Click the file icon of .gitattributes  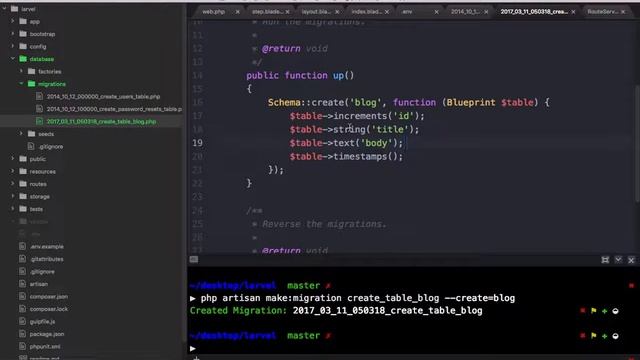(22, 259)
